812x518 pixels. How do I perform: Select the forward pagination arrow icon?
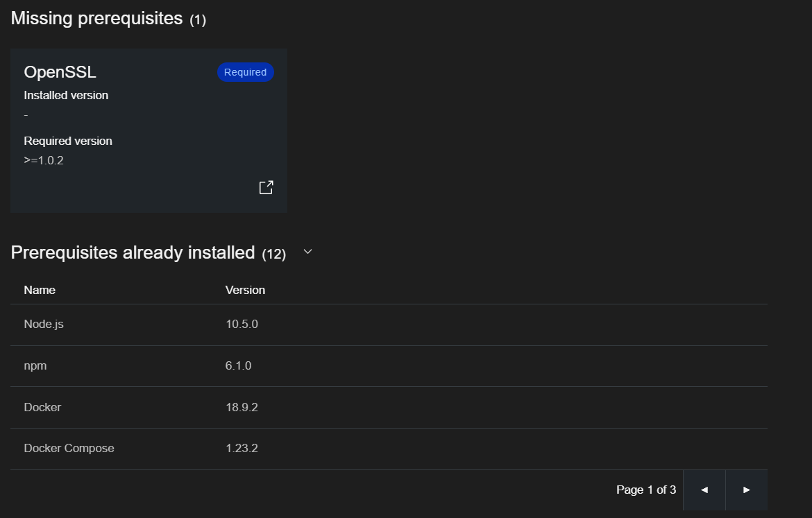click(x=746, y=490)
